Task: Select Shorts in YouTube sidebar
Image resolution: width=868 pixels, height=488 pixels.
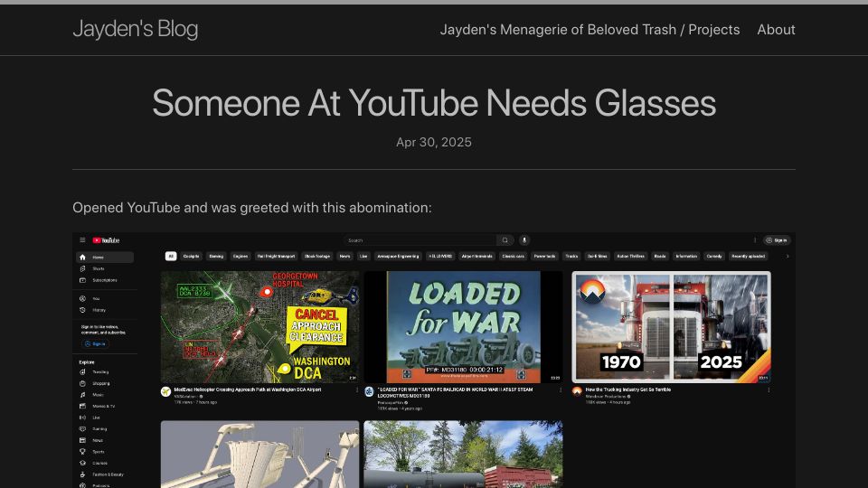Action: click(105, 269)
